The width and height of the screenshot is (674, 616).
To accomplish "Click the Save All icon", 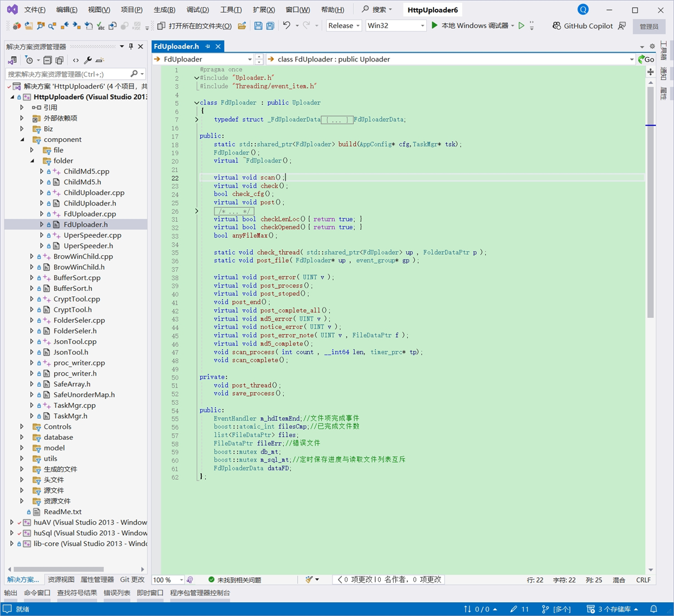I will 270,25.
